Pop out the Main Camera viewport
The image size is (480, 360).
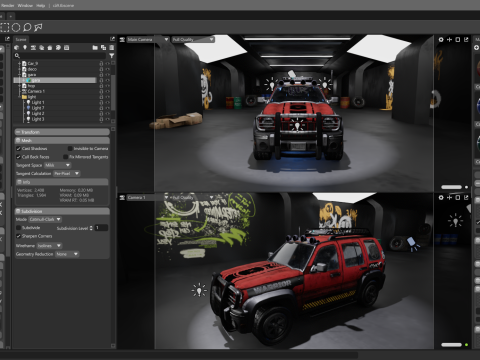click(x=466, y=39)
